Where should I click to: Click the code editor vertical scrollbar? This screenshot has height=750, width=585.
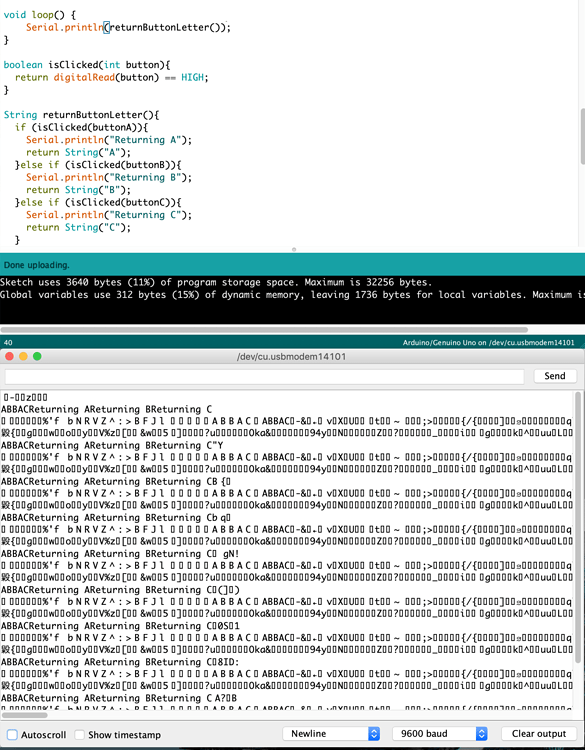(x=582, y=136)
